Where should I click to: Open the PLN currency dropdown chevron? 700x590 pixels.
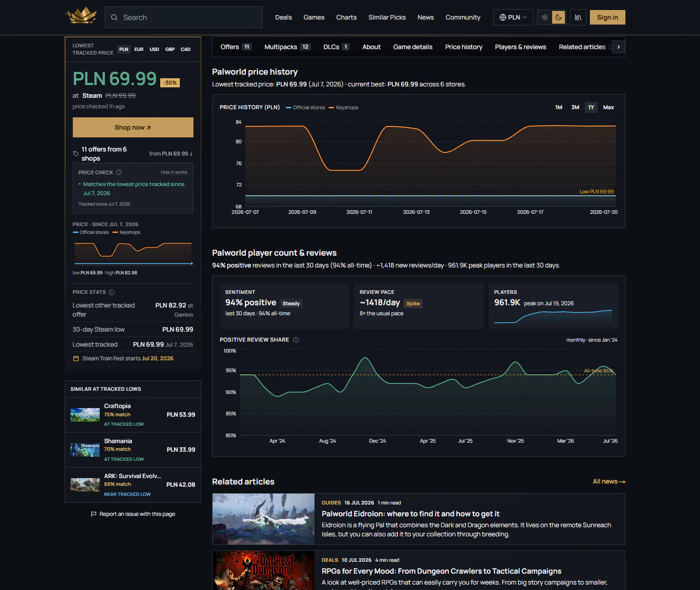(x=525, y=17)
